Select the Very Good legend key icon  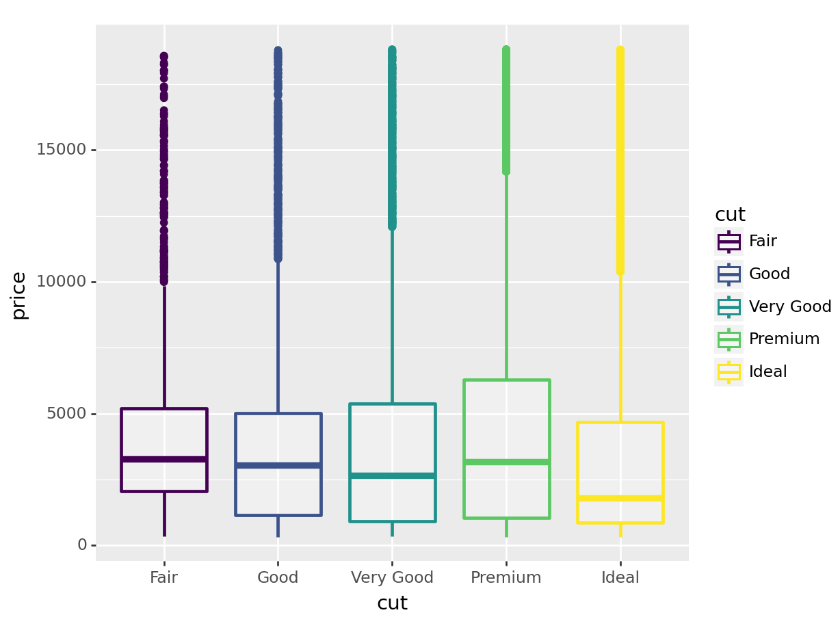pyautogui.click(x=729, y=307)
